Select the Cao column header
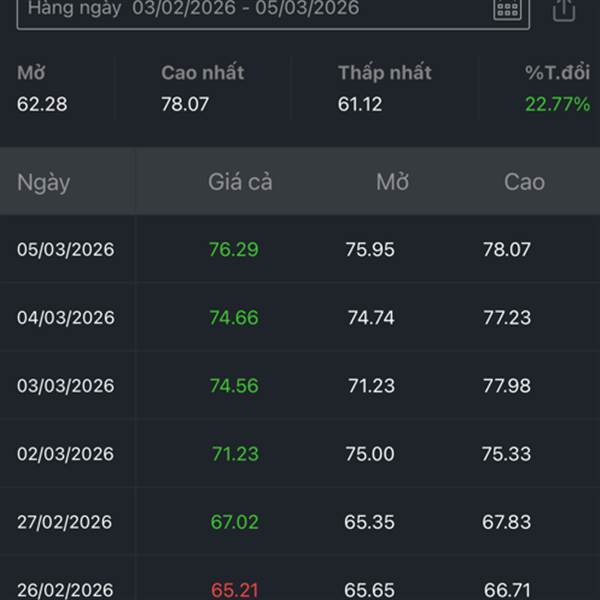The width and height of the screenshot is (600, 600). 524,182
